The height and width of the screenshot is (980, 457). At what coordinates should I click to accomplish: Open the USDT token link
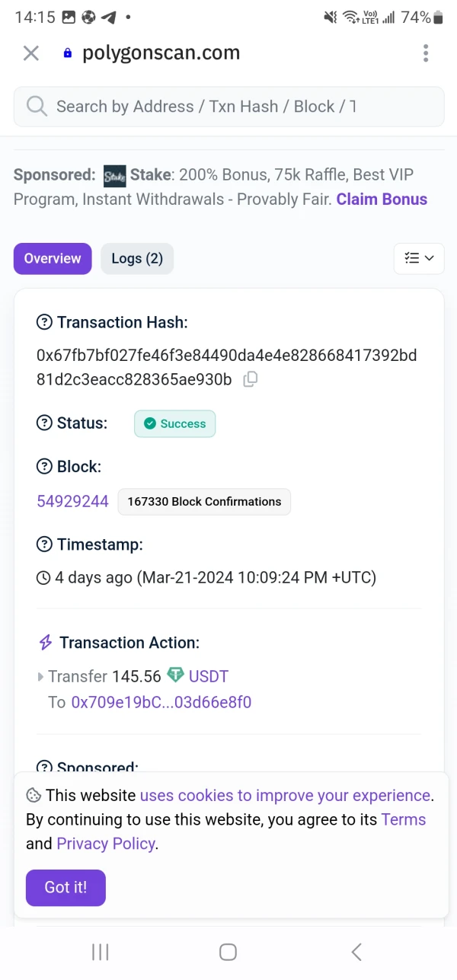(208, 676)
